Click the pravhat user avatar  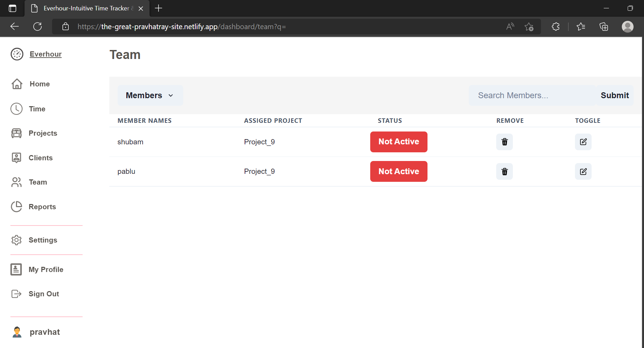pos(17,332)
